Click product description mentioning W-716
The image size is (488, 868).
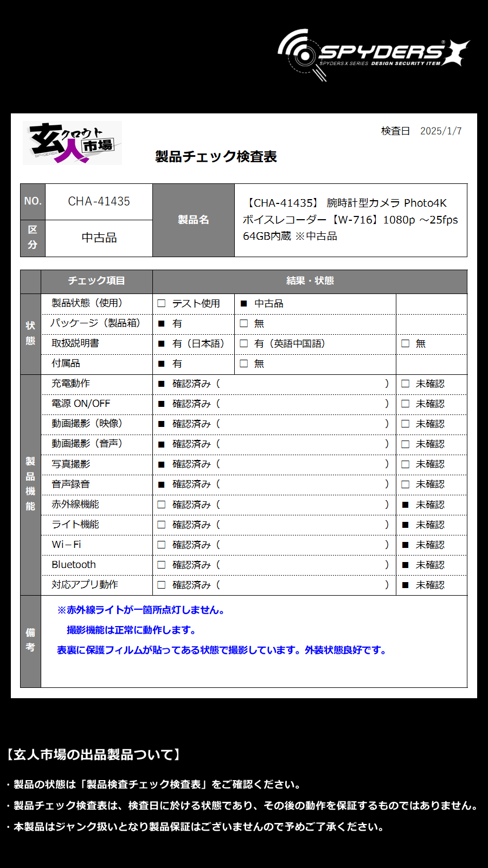tap(350, 220)
